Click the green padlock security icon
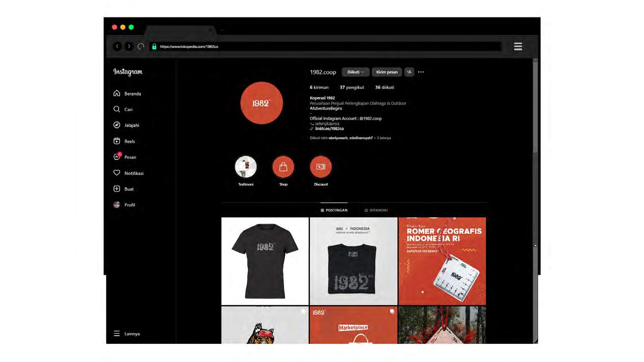Viewport: 644px width, 362px height. tap(154, 46)
